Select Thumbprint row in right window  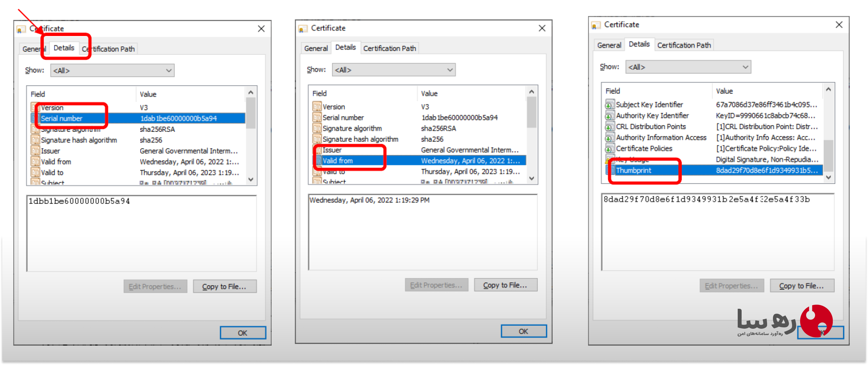(714, 170)
